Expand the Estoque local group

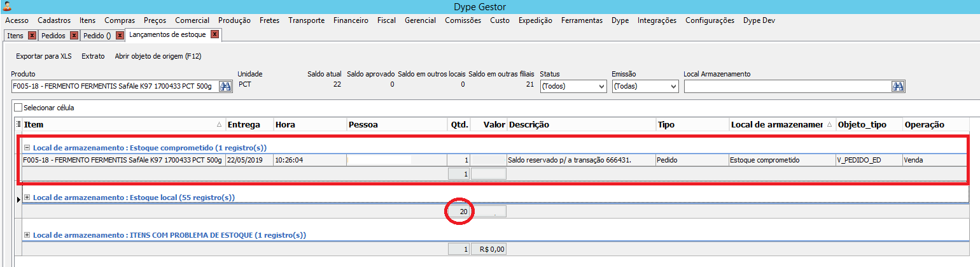(x=27, y=198)
